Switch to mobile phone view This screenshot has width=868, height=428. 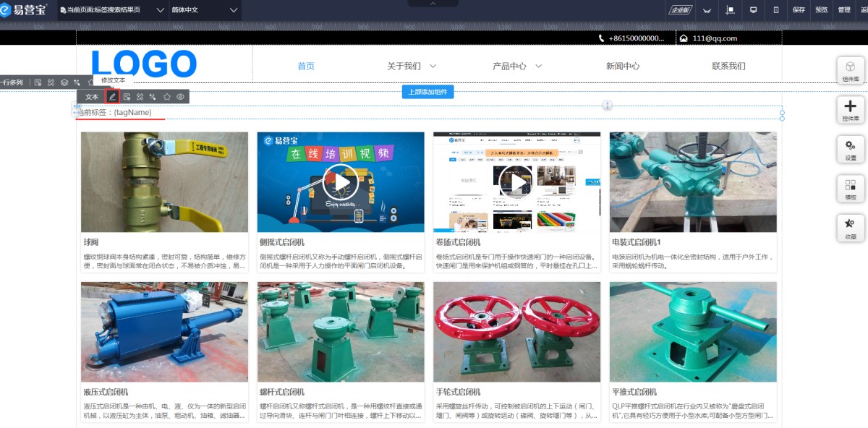click(x=776, y=10)
